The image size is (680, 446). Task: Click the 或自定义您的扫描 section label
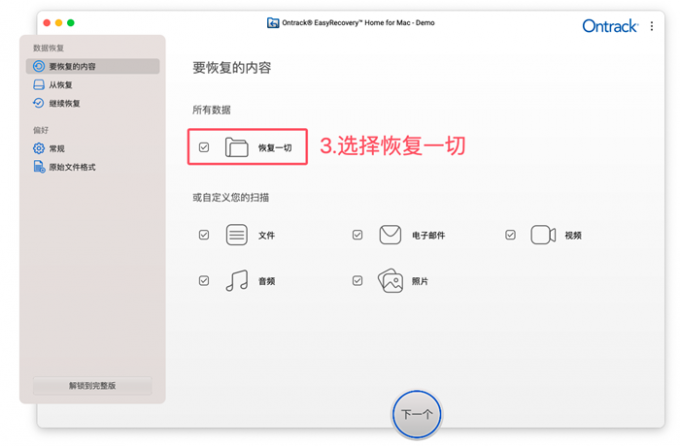coord(231,198)
